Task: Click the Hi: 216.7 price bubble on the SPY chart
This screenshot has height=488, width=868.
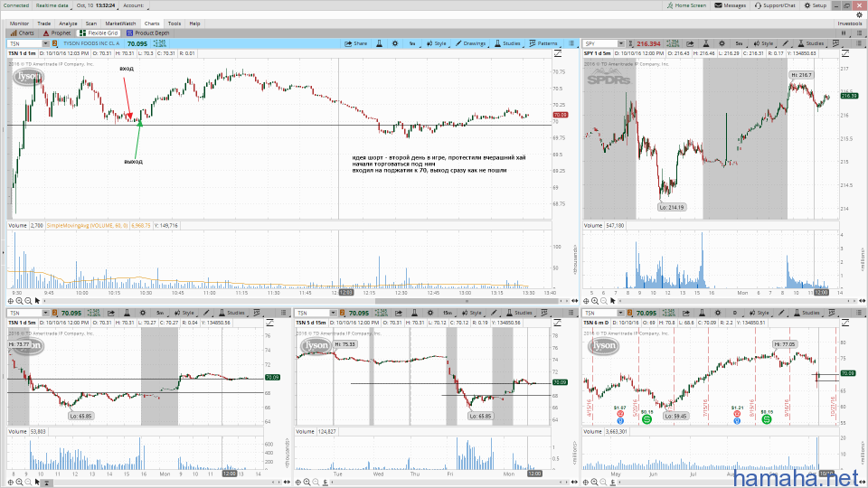Action: (x=801, y=75)
